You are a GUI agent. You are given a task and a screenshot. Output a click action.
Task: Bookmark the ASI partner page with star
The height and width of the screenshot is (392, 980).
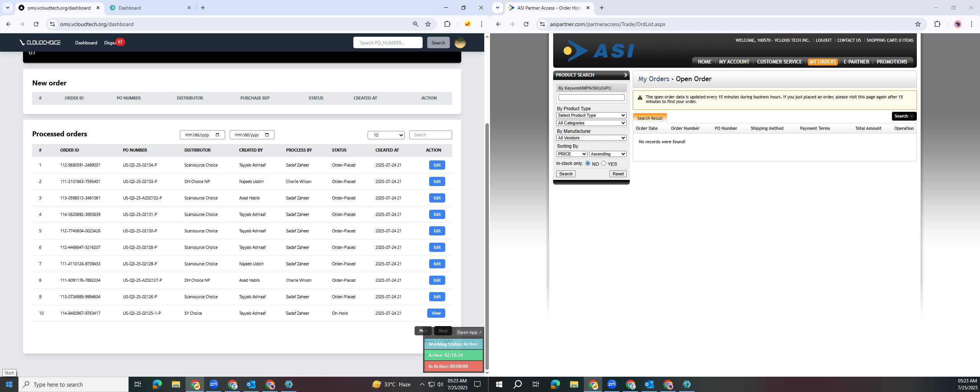coord(918,24)
